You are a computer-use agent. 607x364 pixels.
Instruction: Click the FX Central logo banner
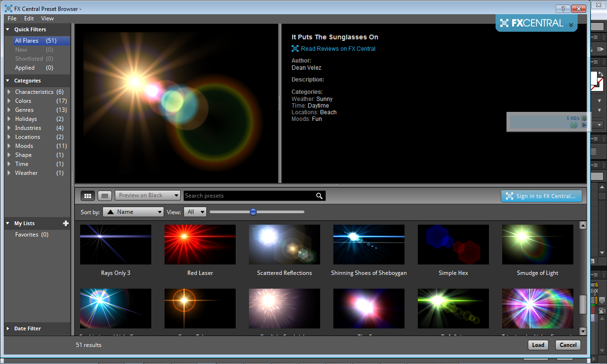tap(532, 23)
